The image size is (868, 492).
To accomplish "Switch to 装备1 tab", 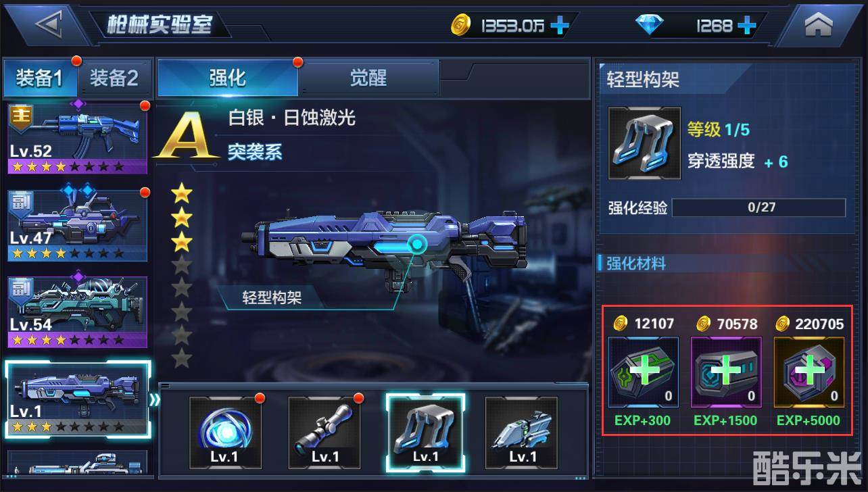I will point(40,78).
